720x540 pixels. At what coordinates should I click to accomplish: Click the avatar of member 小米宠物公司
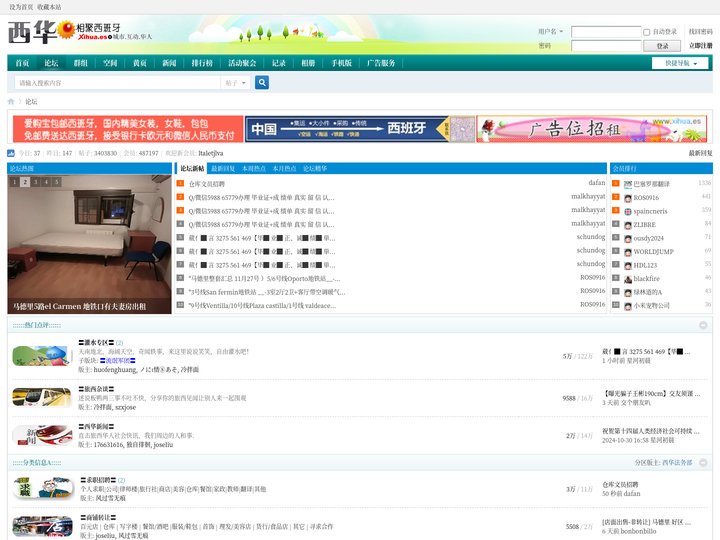[x=628, y=306]
